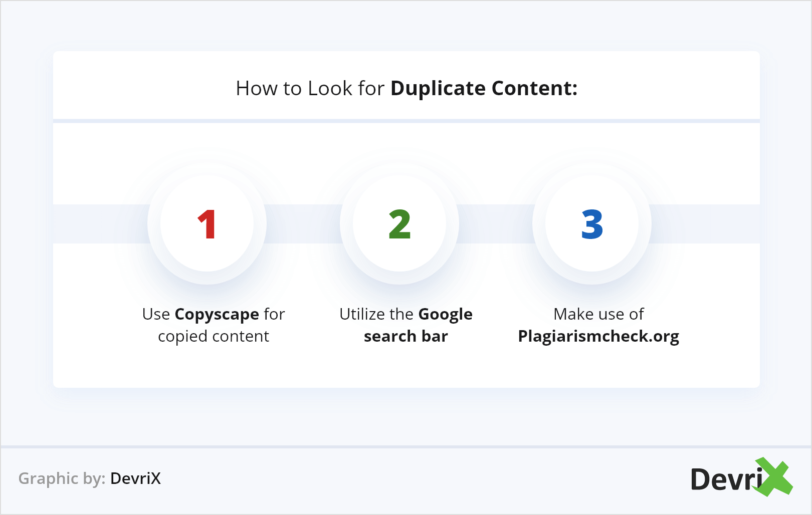Click the "Graphic by: DevriX" credit text
The width and height of the screenshot is (812, 515).
pyautogui.click(x=90, y=478)
